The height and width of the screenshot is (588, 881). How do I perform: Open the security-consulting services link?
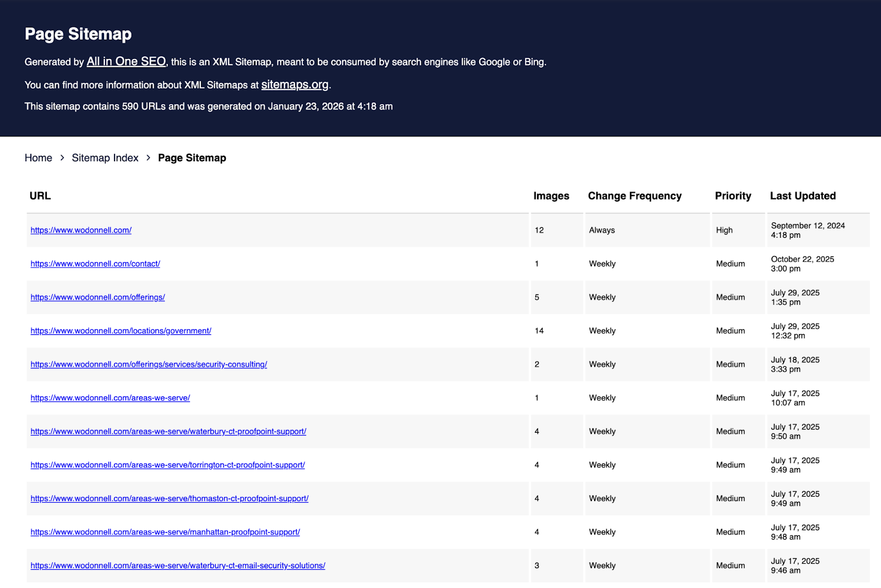click(x=149, y=364)
